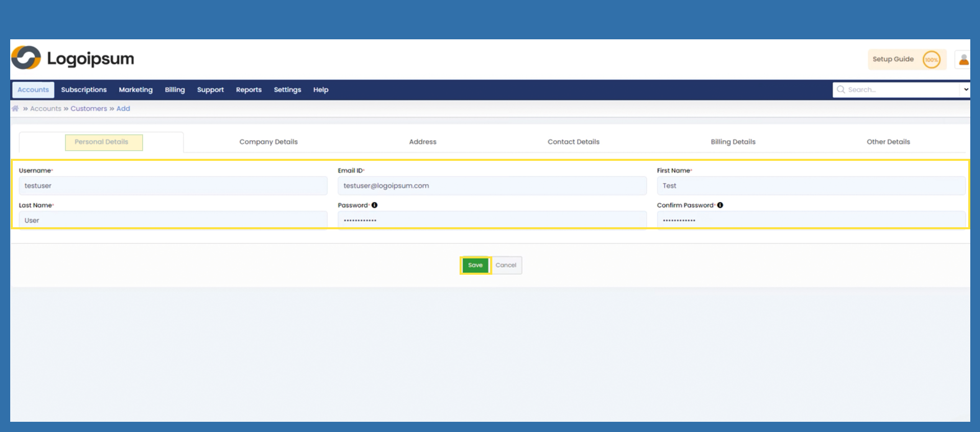Click the search magnifier icon
This screenshot has width=980, height=432.
click(840, 89)
